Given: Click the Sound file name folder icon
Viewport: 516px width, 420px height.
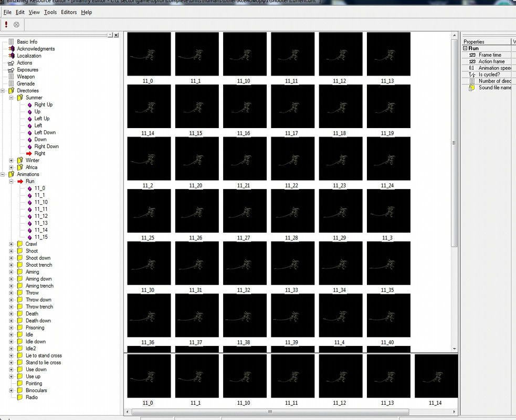Looking at the screenshot, I should click(x=472, y=88).
